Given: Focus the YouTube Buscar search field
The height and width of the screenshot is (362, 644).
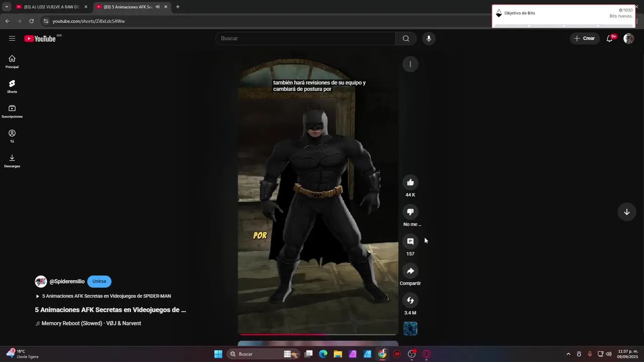Looking at the screenshot, I should pos(305,38).
